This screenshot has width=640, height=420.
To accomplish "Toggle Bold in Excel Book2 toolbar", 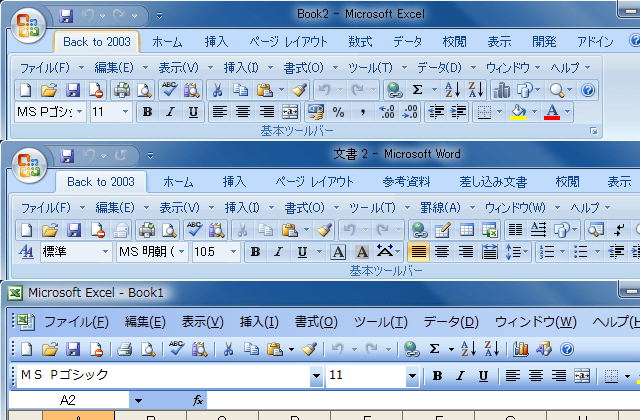I will 147,112.
